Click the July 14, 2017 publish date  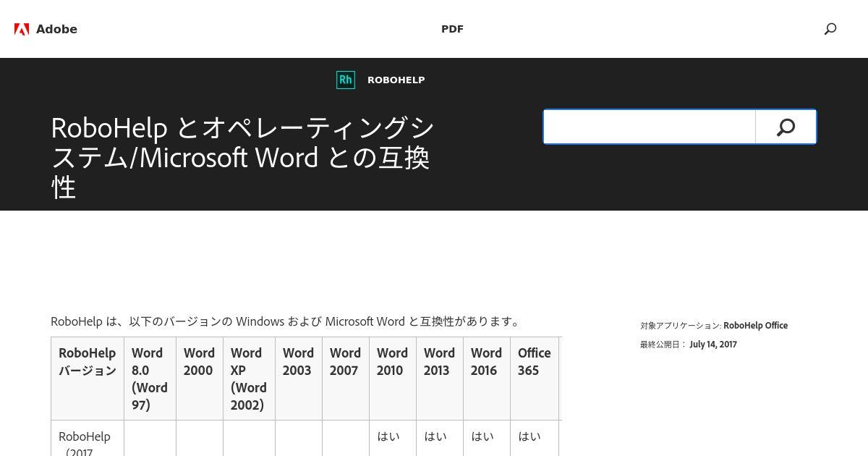click(713, 345)
